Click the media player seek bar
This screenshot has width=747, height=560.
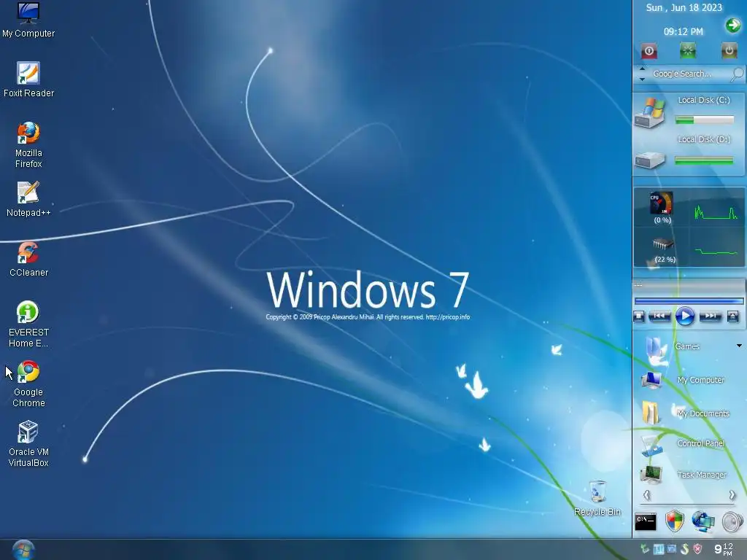[x=689, y=301]
